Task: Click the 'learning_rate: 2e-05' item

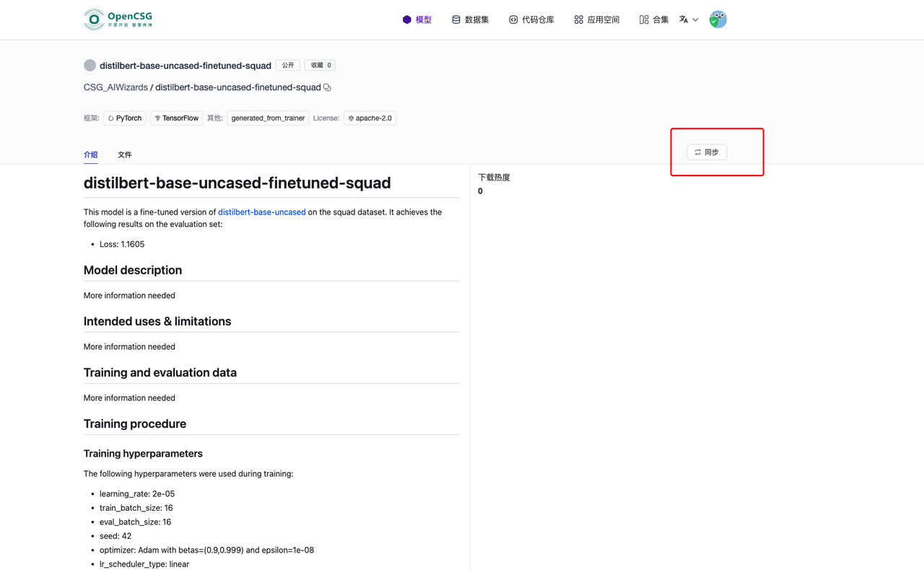Action: 137,494
